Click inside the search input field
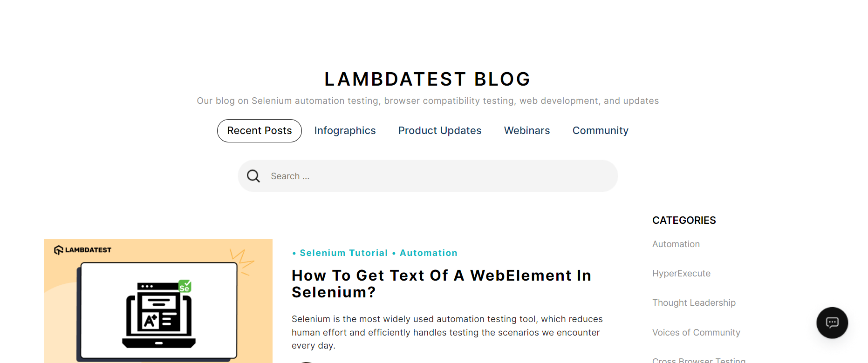 point(419,176)
